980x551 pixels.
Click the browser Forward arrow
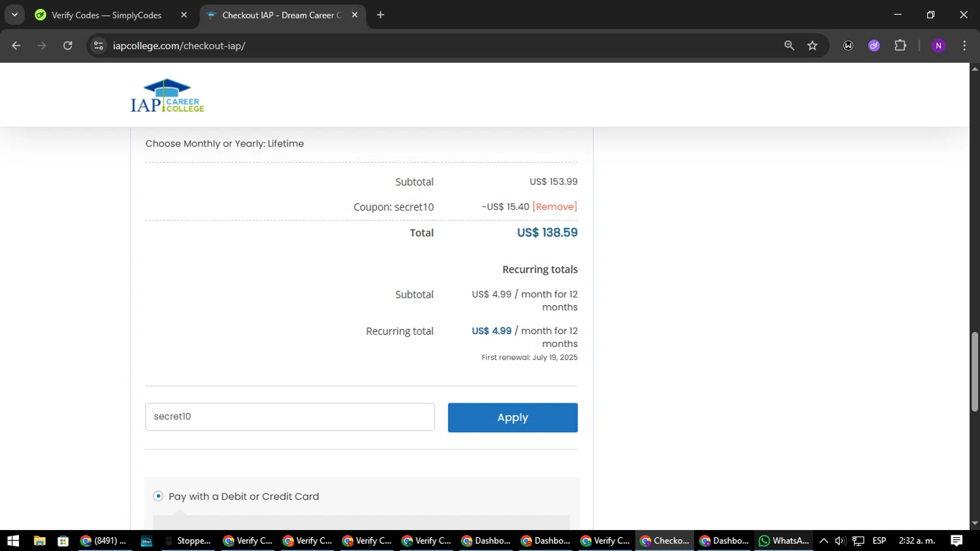42,46
